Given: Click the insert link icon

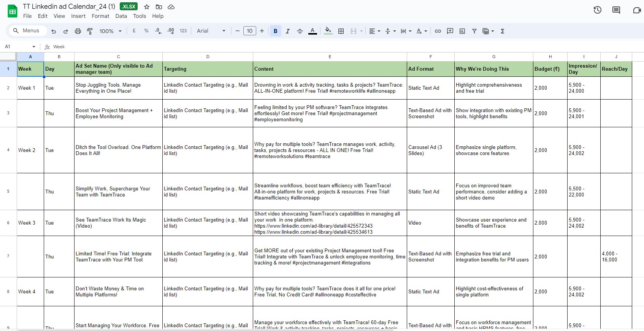Looking at the screenshot, I should (438, 31).
